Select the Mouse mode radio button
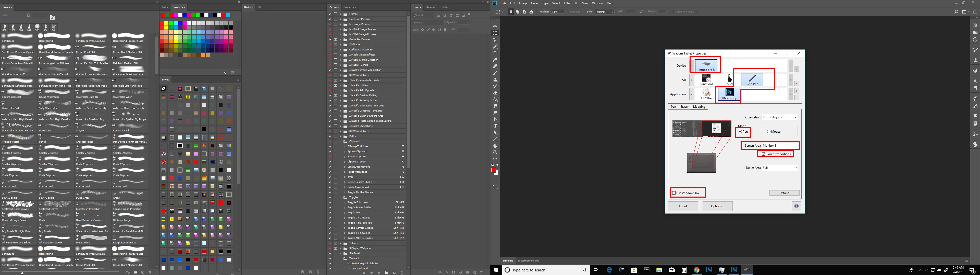The height and width of the screenshot is (275, 980). click(769, 131)
